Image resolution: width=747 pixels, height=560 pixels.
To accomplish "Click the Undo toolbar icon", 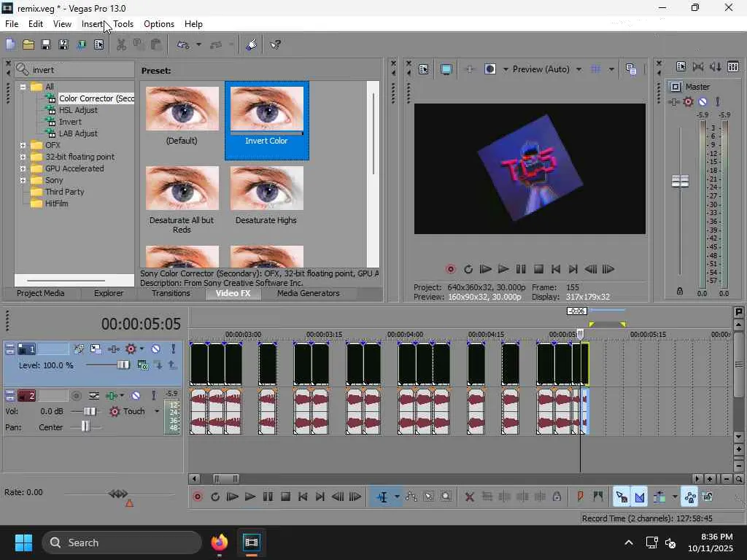I will tap(183, 44).
